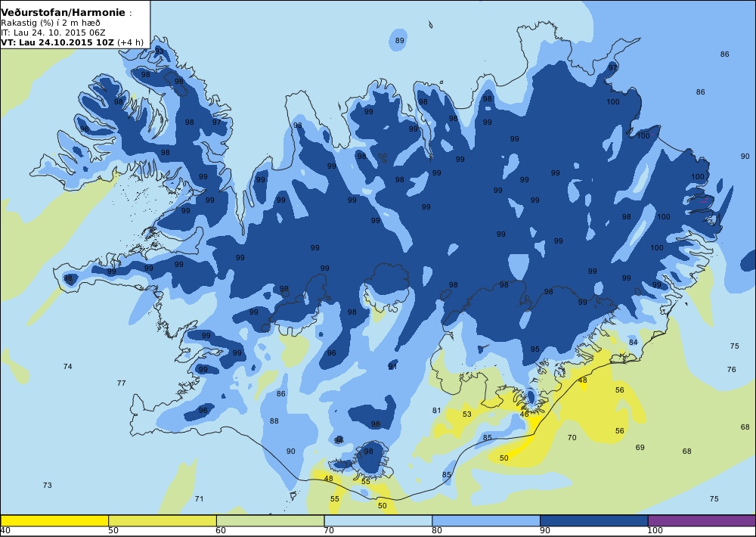Click the humidity value 69 over the southeastern sea
This screenshot has width=756, height=537.
[x=640, y=448]
